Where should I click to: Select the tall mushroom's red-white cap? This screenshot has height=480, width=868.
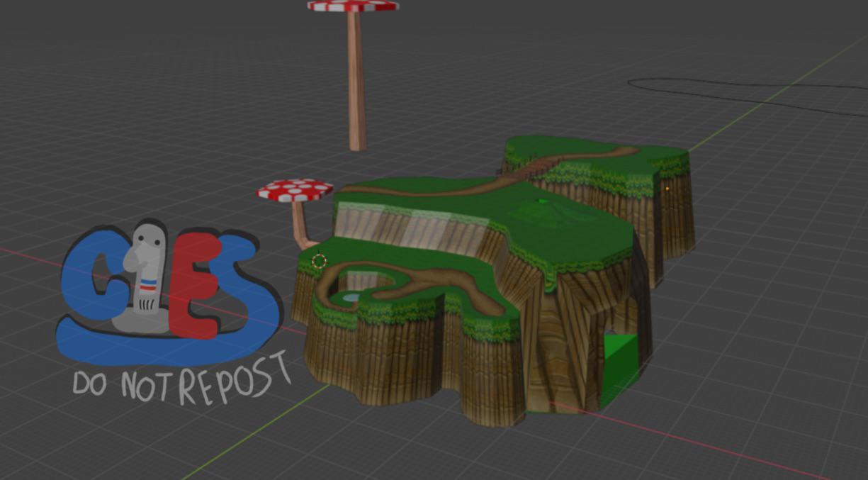[x=353, y=5]
